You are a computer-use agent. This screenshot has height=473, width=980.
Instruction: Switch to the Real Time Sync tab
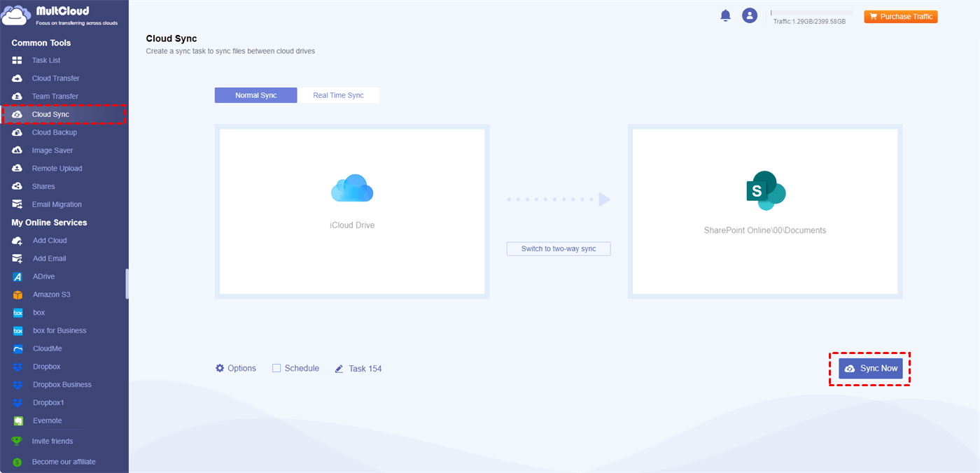tap(338, 95)
